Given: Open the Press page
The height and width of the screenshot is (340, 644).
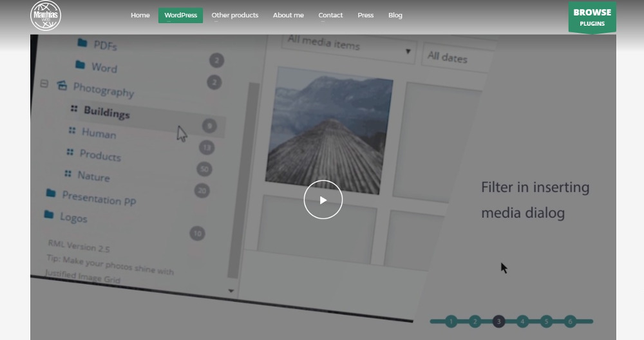Looking at the screenshot, I should [x=366, y=15].
